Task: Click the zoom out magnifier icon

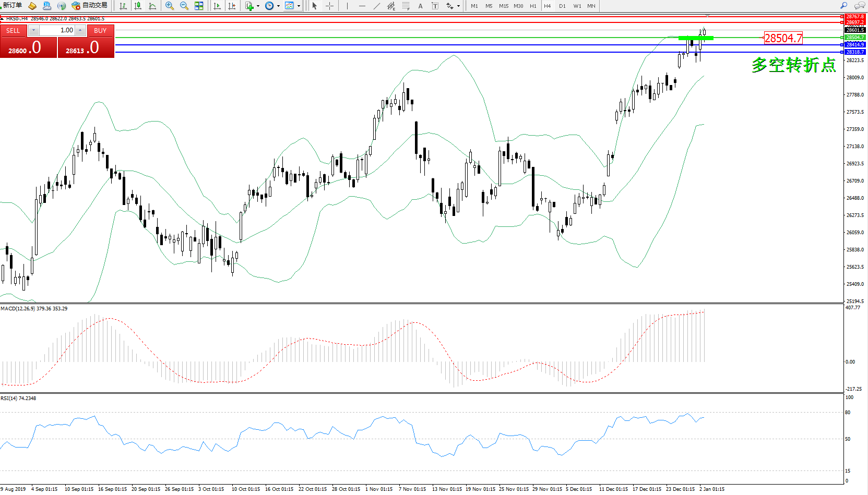Action: 184,6
